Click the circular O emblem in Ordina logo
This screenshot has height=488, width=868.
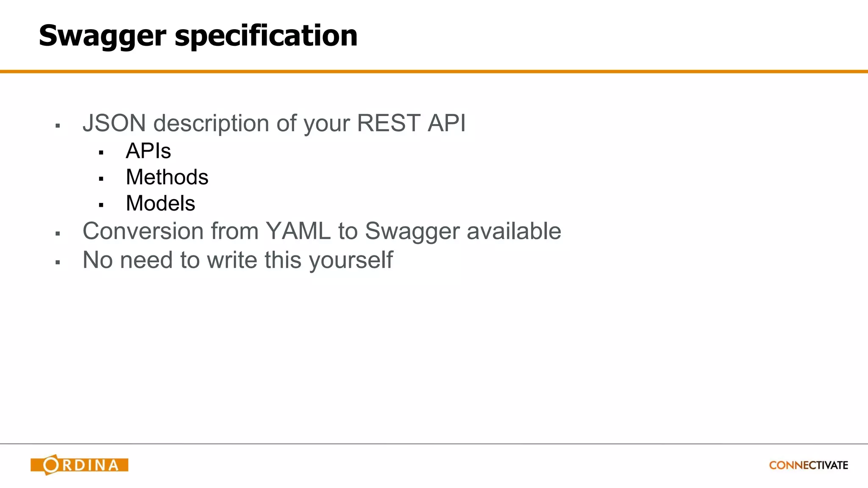51,465
